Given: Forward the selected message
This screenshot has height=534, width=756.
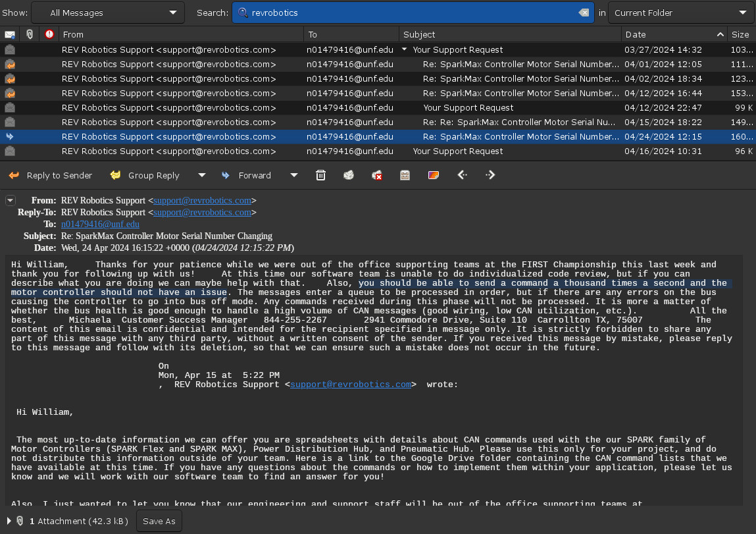Looking at the screenshot, I should click(x=247, y=175).
